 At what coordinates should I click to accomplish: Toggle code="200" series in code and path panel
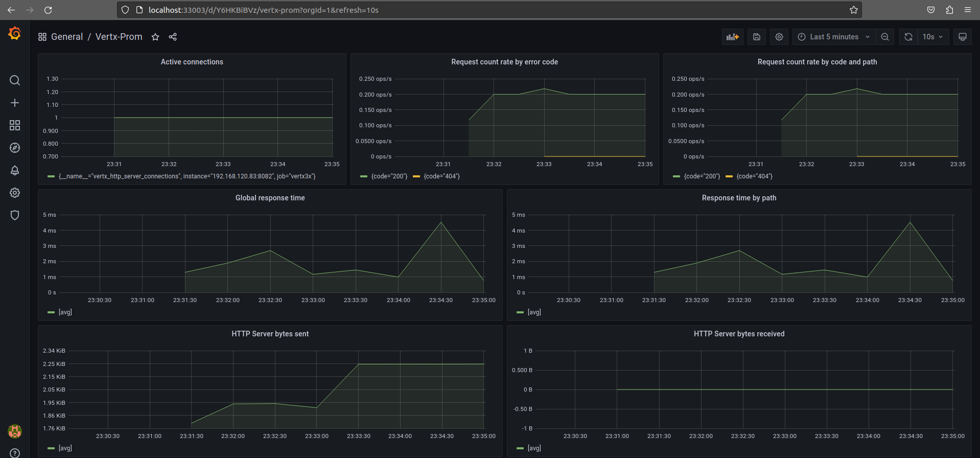(702, 176)
